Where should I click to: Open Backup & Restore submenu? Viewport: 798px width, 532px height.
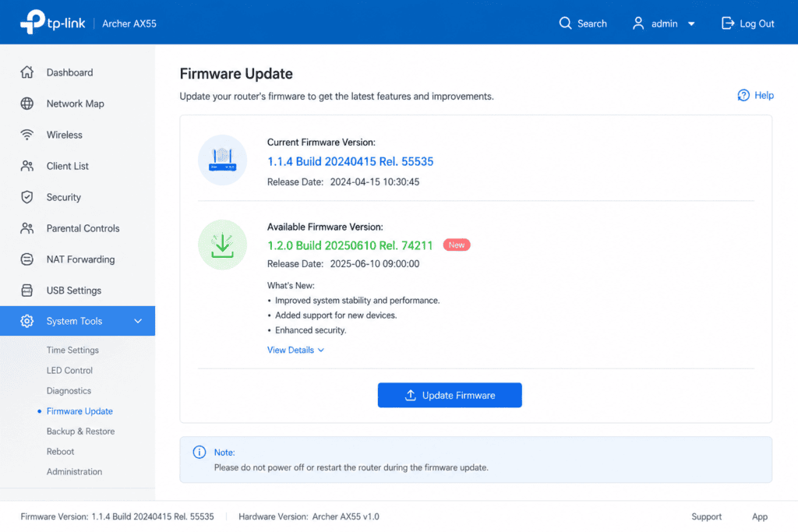[x=80, y=432]
